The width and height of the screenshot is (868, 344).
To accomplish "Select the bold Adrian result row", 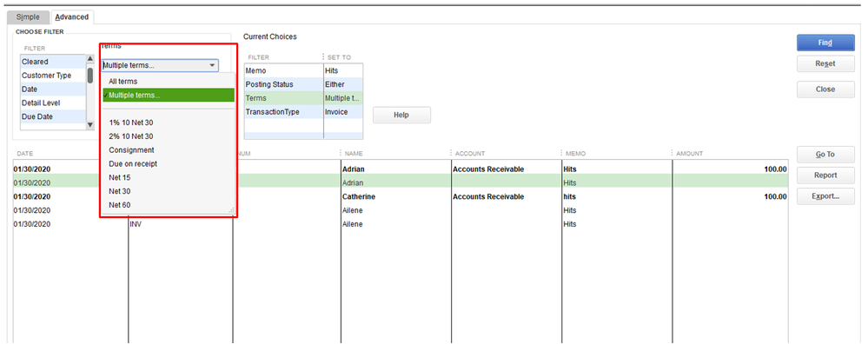I will [401, 169].
